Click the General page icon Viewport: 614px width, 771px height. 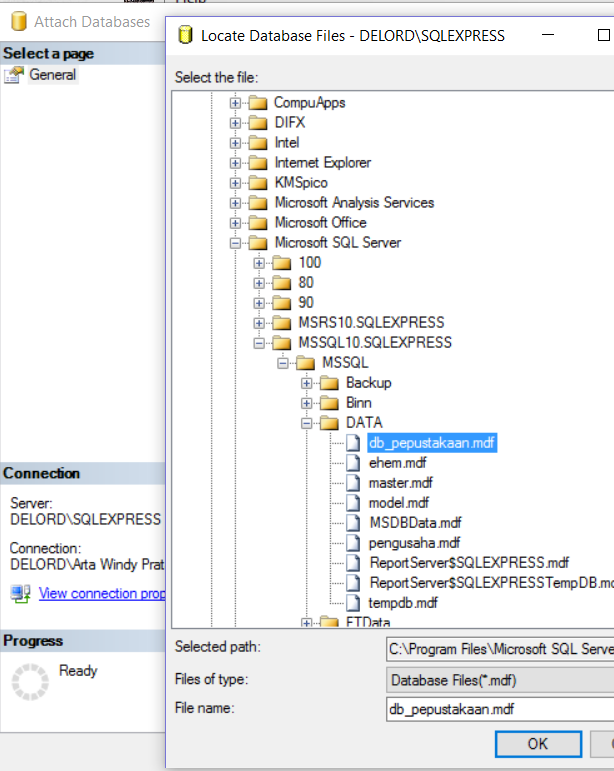[14, 75]
